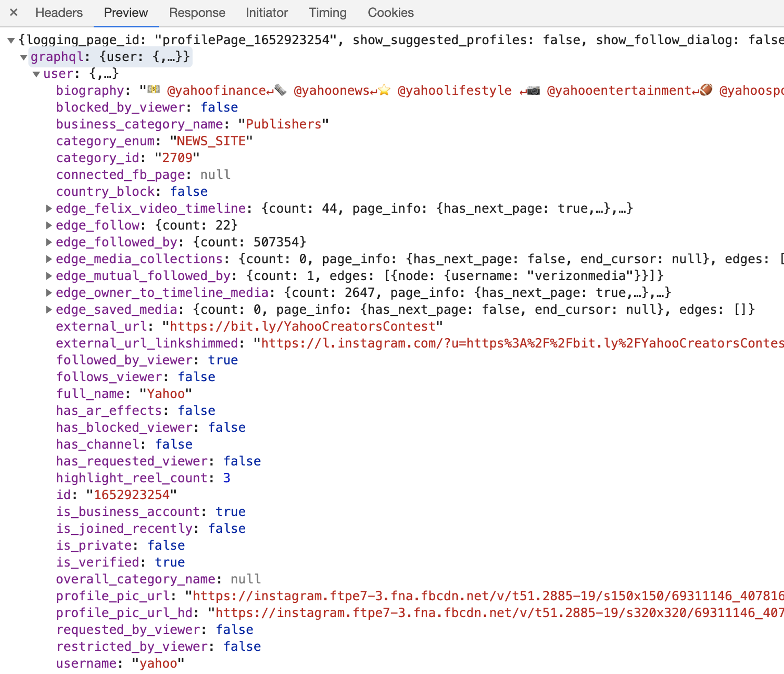Screen dimensions: 784x674
Task: Expand edge_media_collections node
Action: click(x=49, y=259)
